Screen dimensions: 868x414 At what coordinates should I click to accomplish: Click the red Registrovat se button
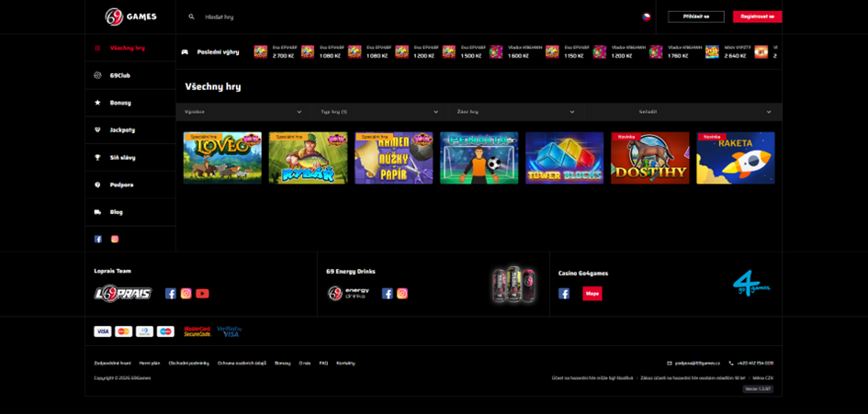757,17
